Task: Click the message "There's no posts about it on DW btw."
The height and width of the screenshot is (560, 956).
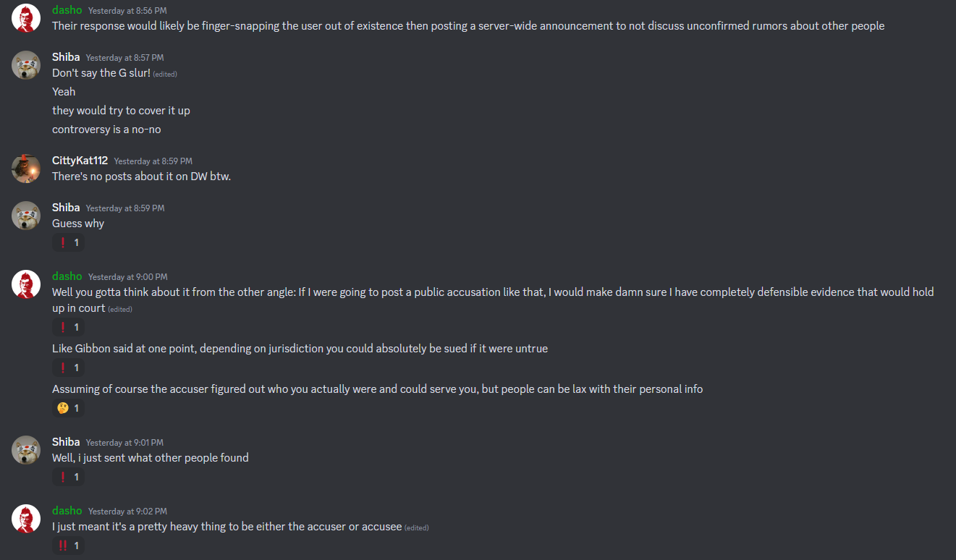Action: (141, 177)
